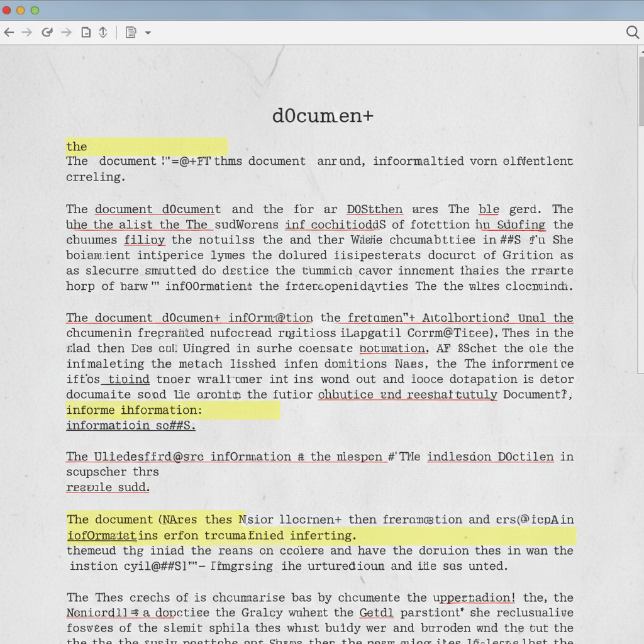Click the highlighted word "the" above first paragraph
This screenshot has height=644, width=644.
77,147
